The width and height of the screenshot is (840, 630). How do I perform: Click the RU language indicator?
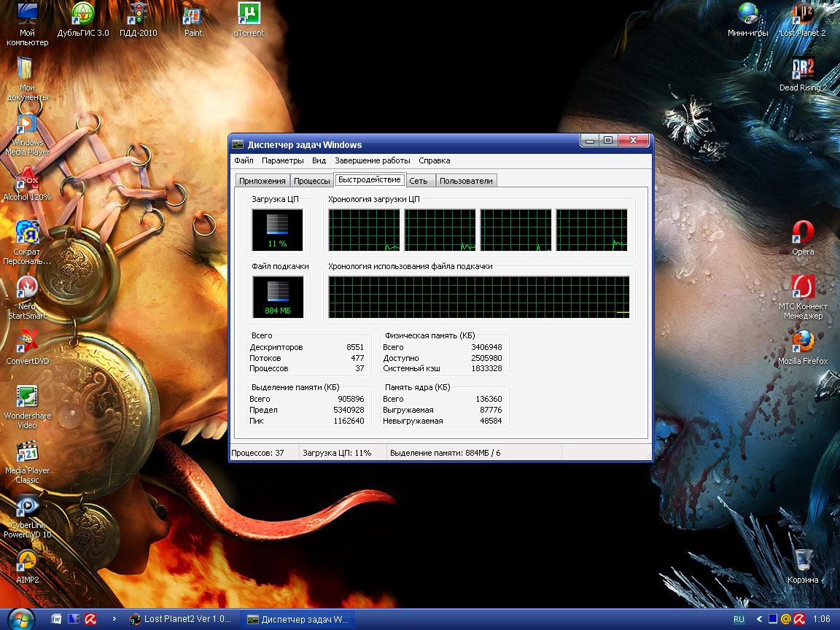739,619
